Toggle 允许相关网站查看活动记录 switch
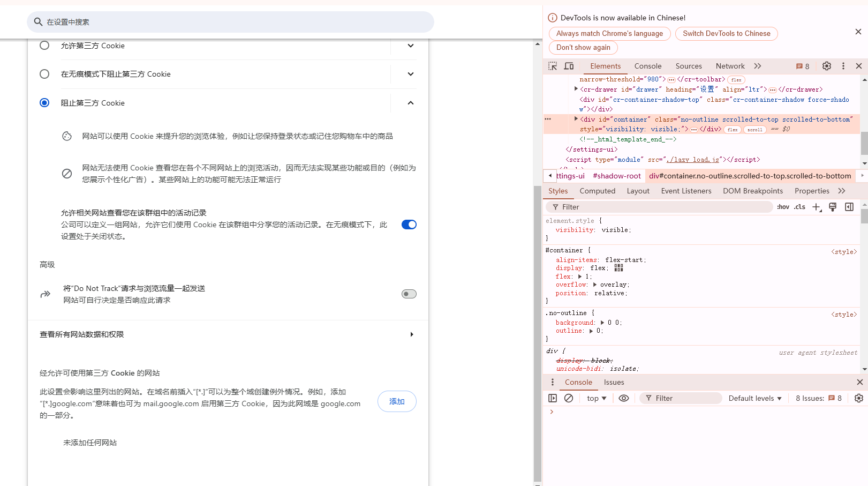The height and width of the screenshot is (486, 868). (409, 225)
